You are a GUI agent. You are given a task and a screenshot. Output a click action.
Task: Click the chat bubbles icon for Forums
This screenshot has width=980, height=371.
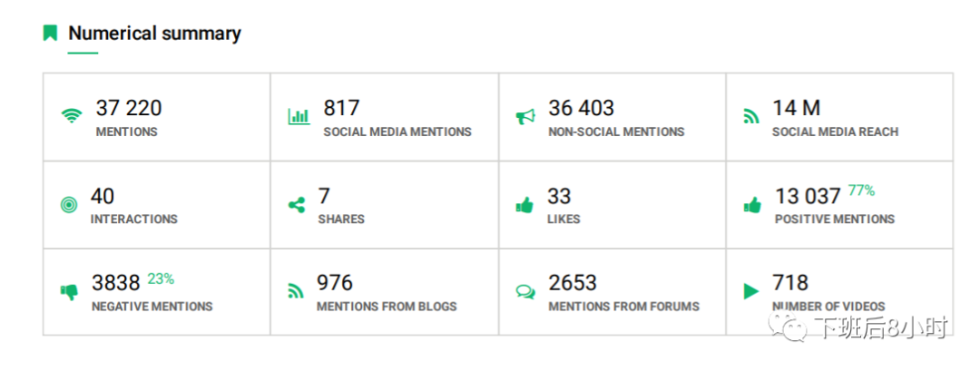[x=525, y=292]
